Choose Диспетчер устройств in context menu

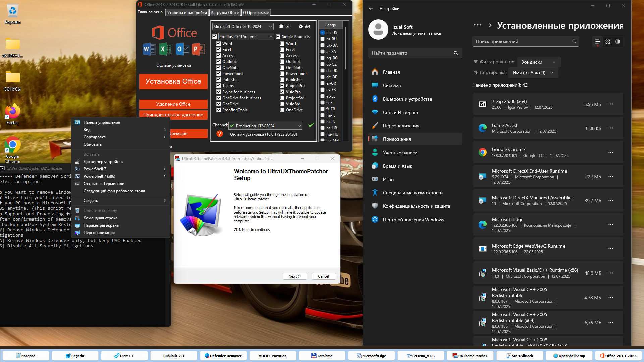[x=121, y=162]
